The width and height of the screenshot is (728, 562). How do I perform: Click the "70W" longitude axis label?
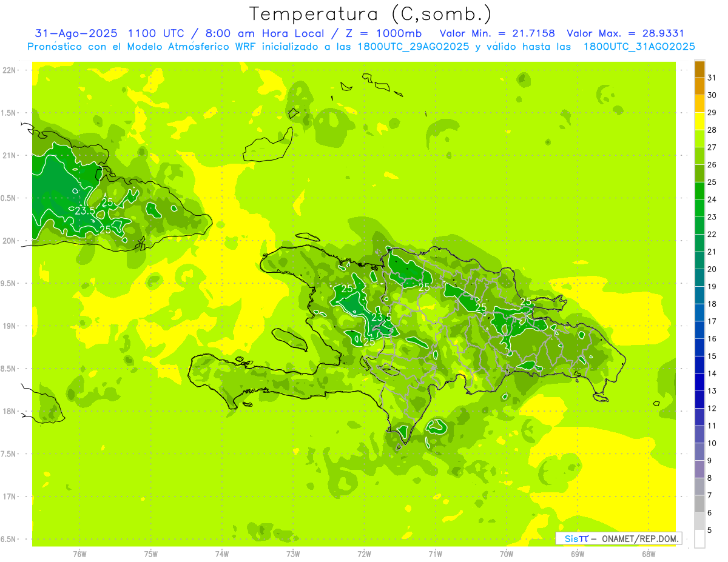[507, 554]
